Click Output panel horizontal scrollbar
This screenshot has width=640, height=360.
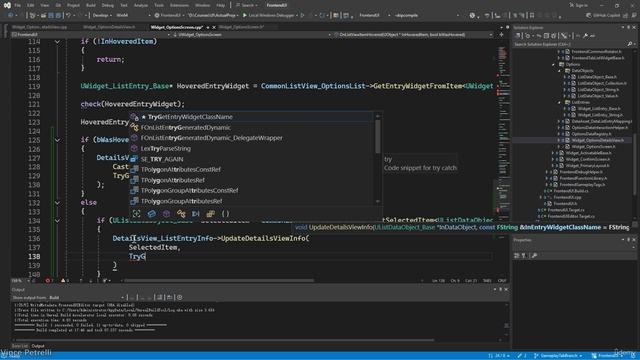coord(224,340)
